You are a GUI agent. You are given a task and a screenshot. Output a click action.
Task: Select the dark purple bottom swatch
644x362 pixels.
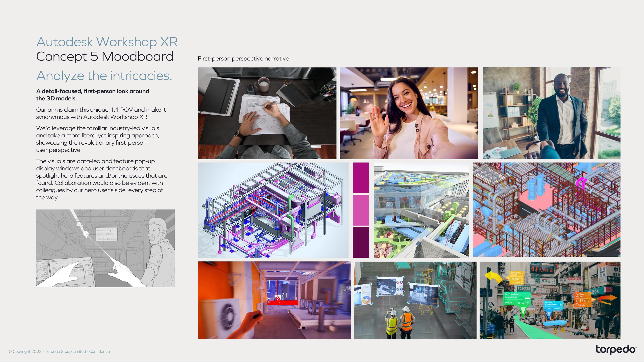tap(361, 242)
